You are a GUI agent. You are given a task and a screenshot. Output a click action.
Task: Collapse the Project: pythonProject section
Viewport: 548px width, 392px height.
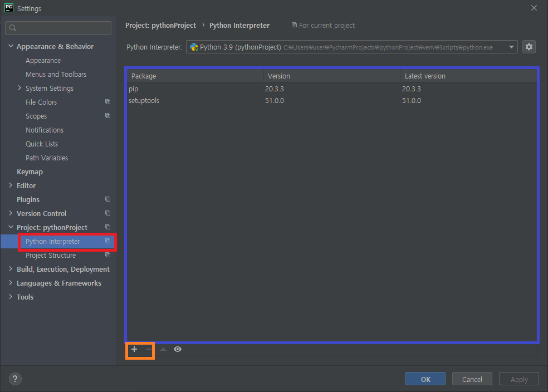point(11,227)
